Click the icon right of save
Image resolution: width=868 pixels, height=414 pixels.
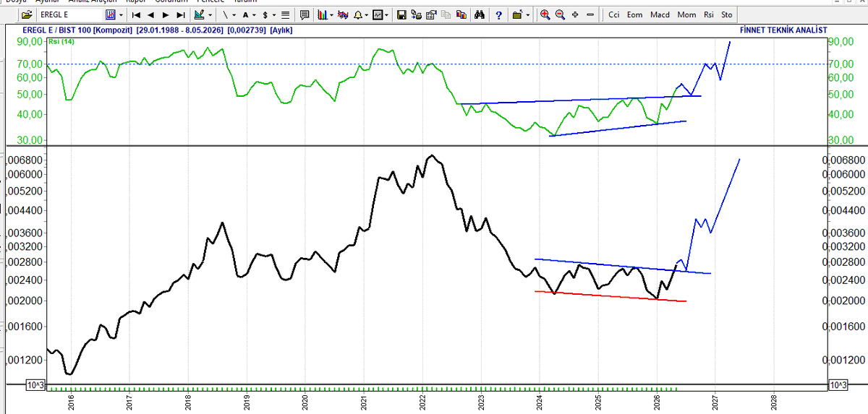click(x=416, y=14)
